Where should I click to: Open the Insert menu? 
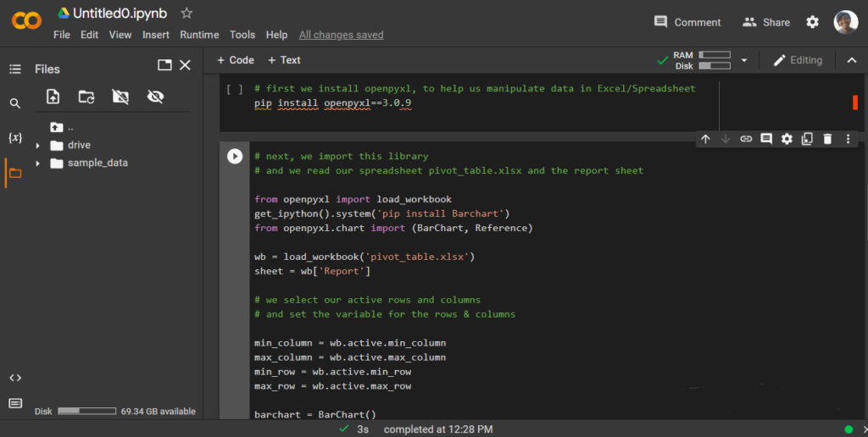pyautogui.click(x=156, y=34)
